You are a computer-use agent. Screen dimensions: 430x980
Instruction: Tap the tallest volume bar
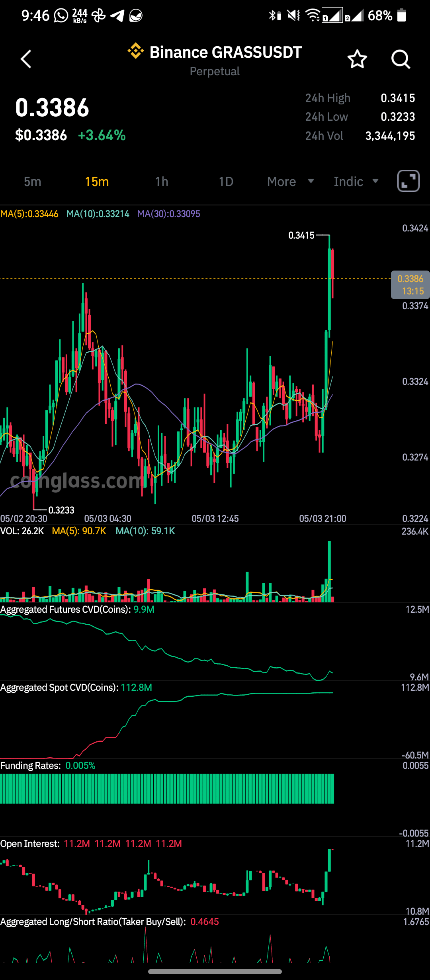(x=329, y=571)
